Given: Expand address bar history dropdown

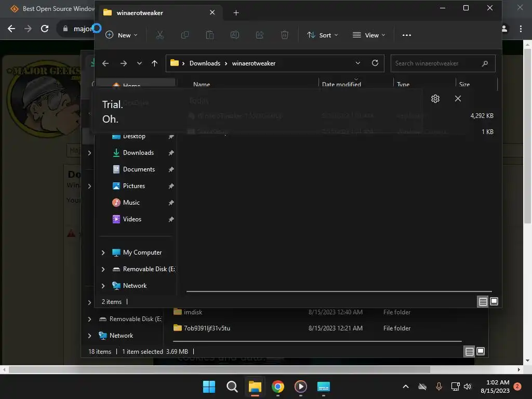Looking at the screenshot, I should [357, 63].
